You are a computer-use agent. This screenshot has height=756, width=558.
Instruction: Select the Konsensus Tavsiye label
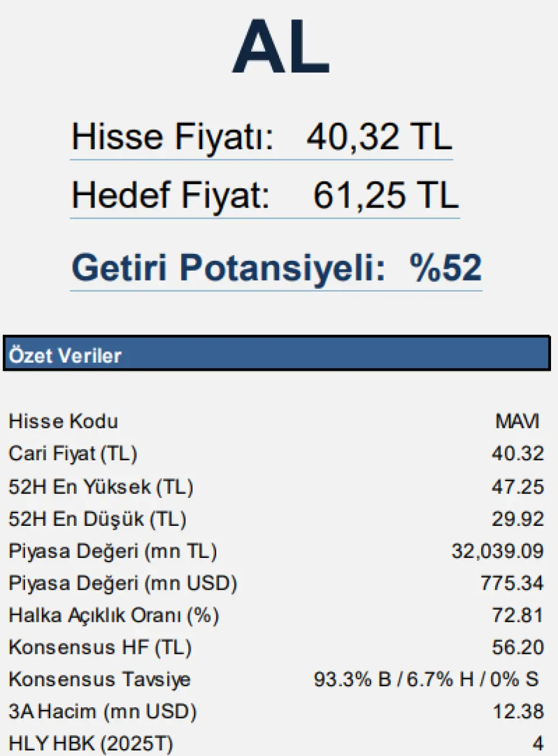[x=100, y=679]
